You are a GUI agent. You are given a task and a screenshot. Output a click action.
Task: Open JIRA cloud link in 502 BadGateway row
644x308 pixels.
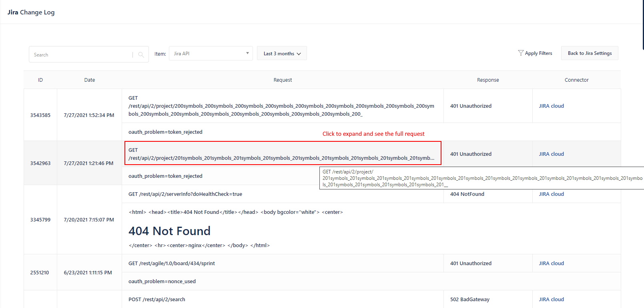click(551, 299)
